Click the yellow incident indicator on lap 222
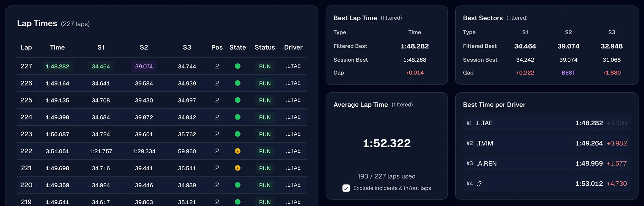 [x=238, y=151]
